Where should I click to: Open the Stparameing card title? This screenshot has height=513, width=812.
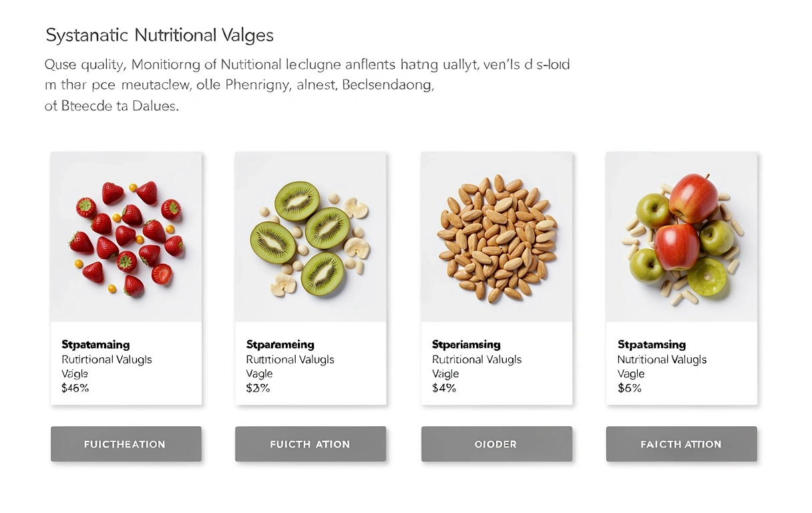[x=280, y=345]
